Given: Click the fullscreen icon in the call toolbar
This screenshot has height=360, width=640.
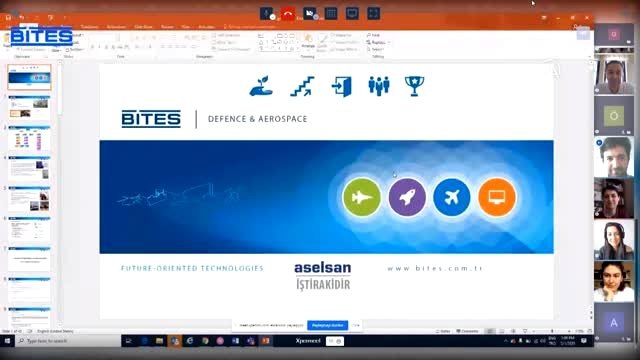Looking at the screenshot, I should (373, 13).
